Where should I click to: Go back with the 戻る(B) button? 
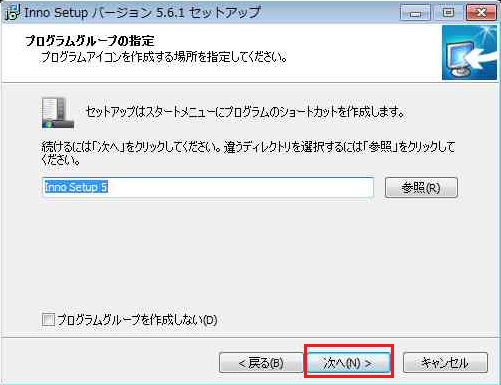(x=261, y=363)
